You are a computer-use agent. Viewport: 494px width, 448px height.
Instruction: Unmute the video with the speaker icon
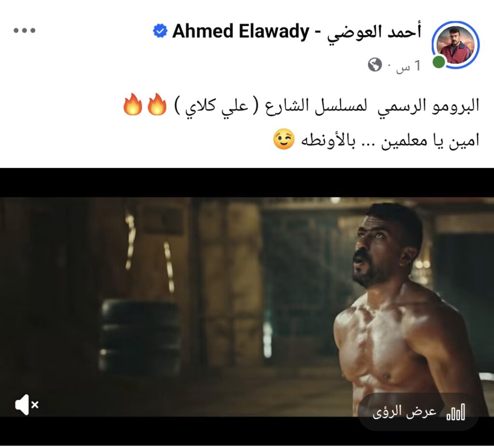pyautogui.click(x=27, y=405)
